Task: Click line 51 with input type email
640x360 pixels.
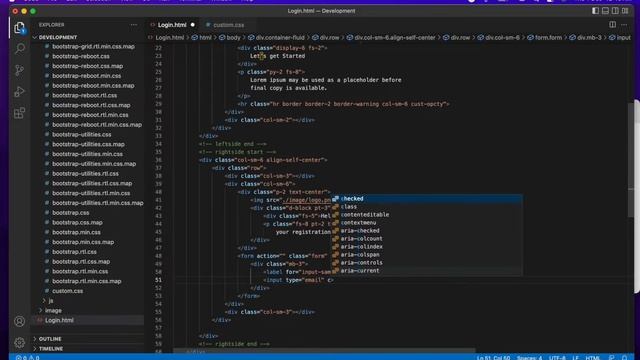Action: point(299,280)
